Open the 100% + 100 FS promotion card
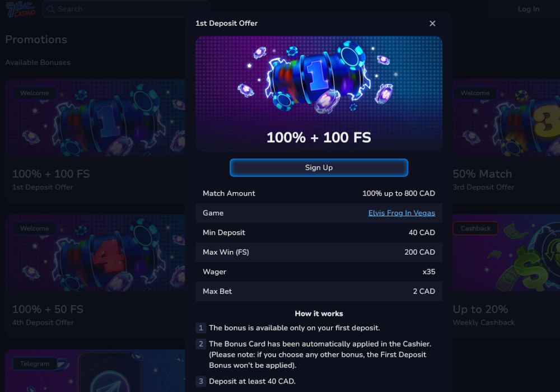The width and height of the screenshot is (560, 392). [x=95, y=140]
